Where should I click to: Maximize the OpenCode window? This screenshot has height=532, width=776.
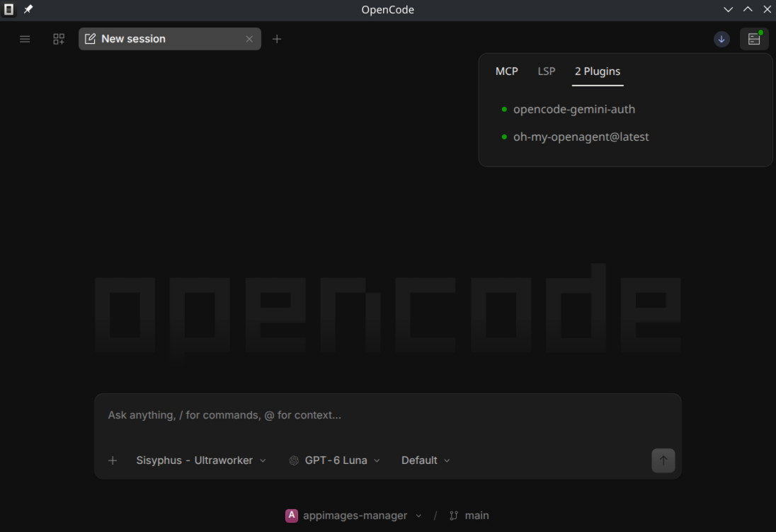(748, 9)
